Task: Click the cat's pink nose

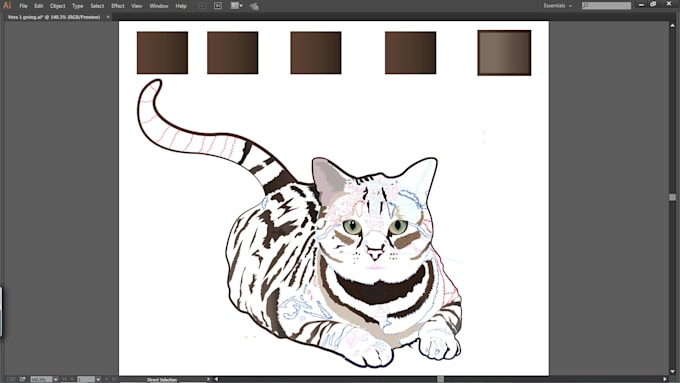Action: click(x=375, y=253)
